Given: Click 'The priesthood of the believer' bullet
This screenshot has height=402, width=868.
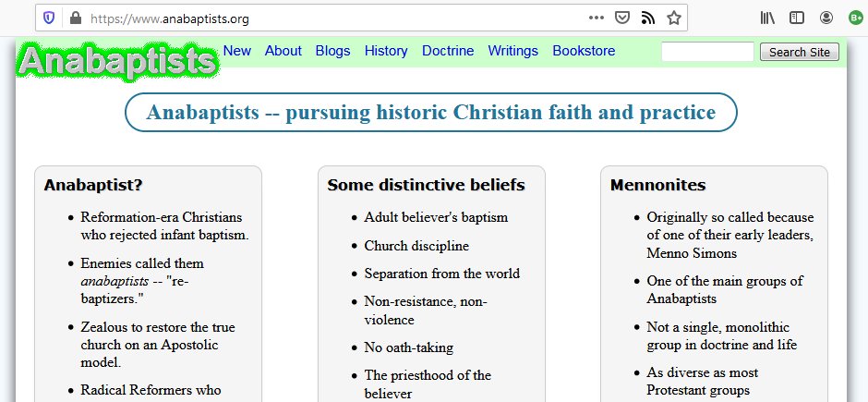Looking at the screenshot, I should tap(428, 384).
